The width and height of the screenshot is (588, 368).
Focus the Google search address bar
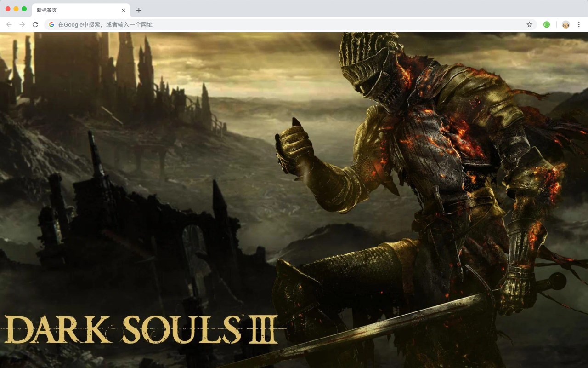290,24
